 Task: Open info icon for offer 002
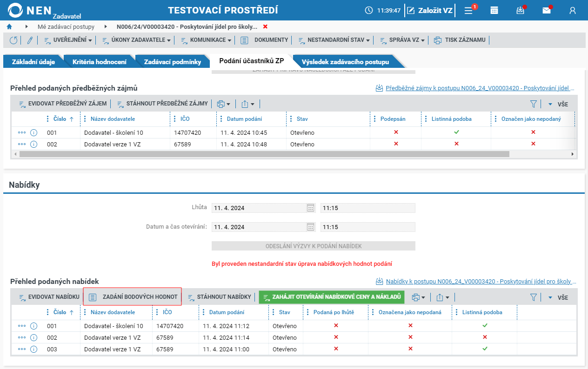[x=33, y=337]
